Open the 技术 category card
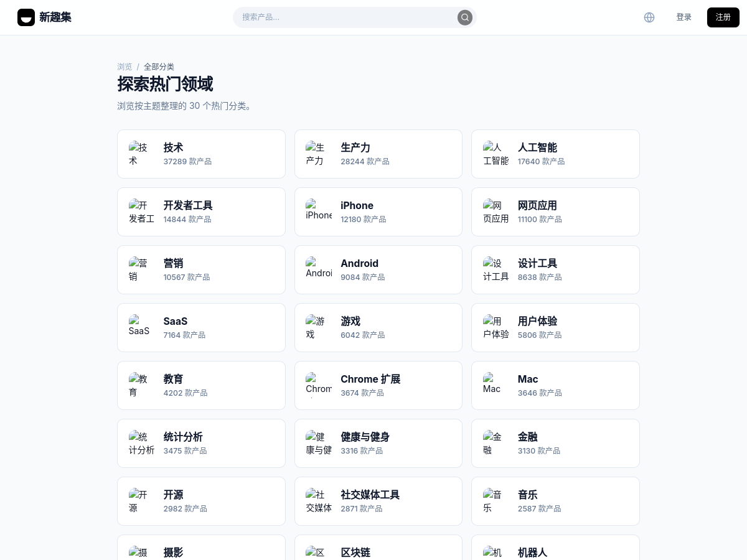 tap(201, 154)
